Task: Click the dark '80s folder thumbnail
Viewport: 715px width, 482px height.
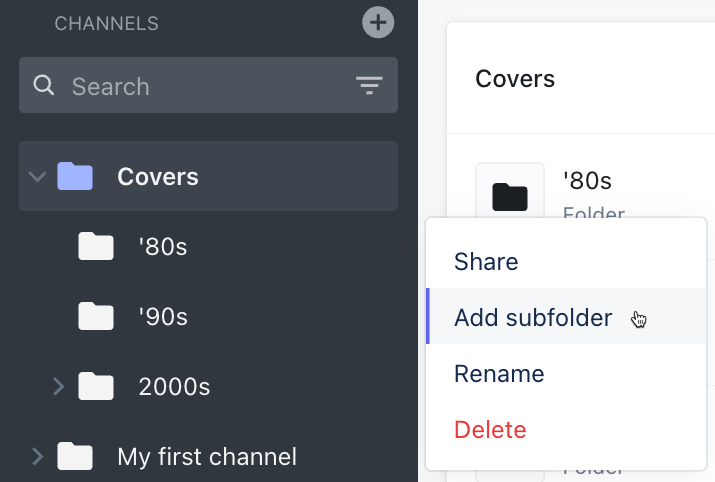Action: (x=510, y=197)
